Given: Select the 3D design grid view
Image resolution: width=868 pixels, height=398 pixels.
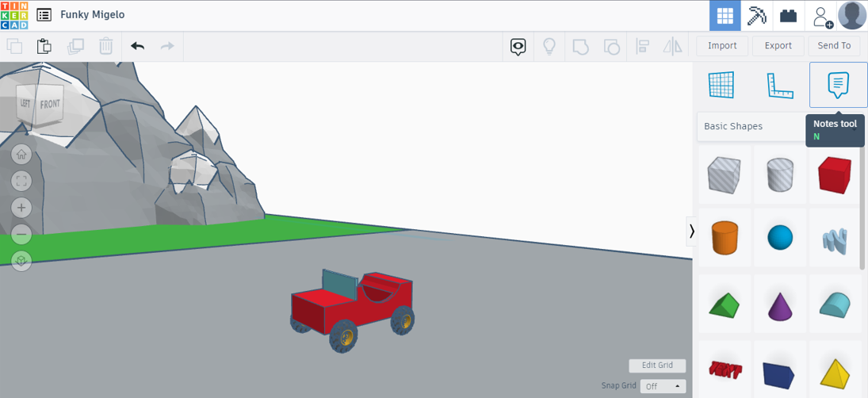Looking at the screenshot, I should (x=725, y=16).
